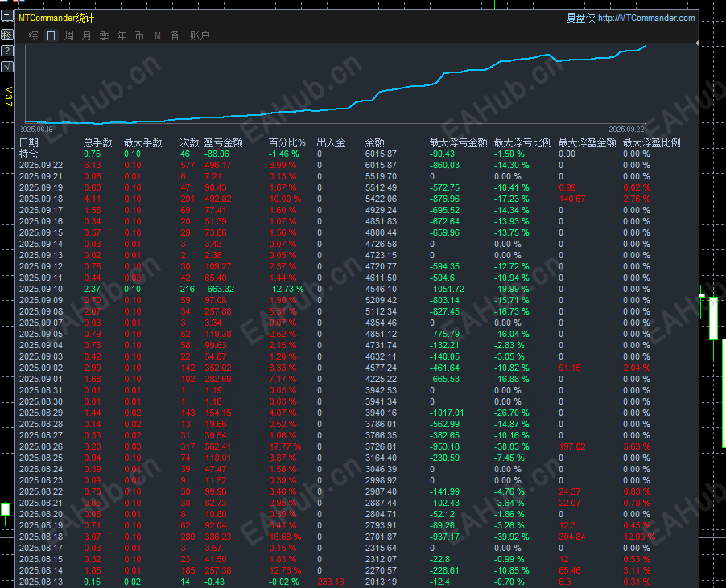Image resolution: width=726 pixels, height=588 pixels.
Task: Open help with the ? sidebar icon
Action: tap(7, 51)
